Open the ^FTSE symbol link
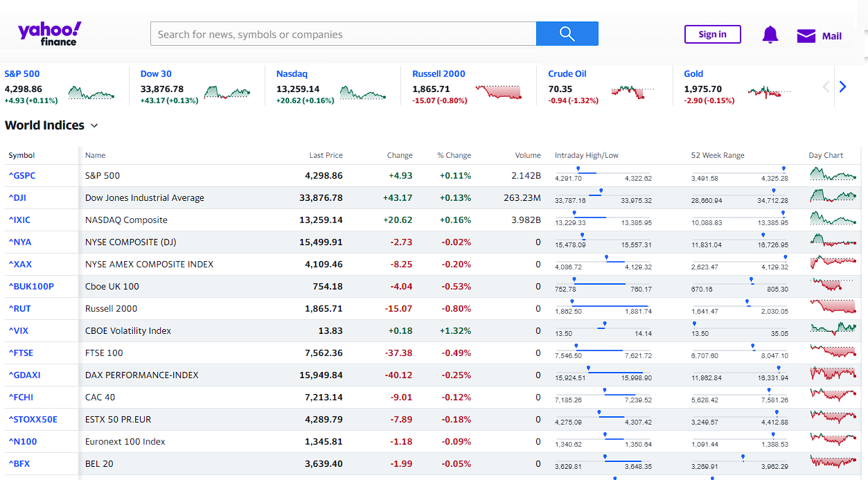This screenshot has height=480, width=868. [21, 353]
